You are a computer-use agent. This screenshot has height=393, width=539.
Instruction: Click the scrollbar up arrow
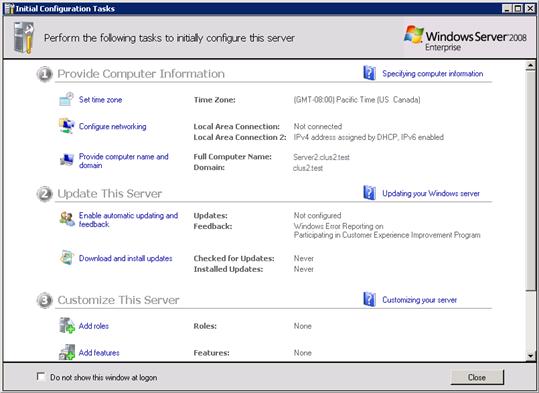click(530, 65)
